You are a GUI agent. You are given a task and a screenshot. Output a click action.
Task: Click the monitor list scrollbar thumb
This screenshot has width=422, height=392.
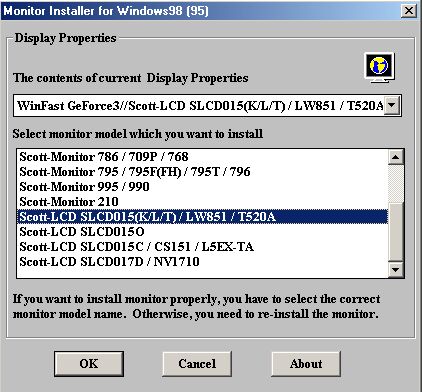(396, 231)
